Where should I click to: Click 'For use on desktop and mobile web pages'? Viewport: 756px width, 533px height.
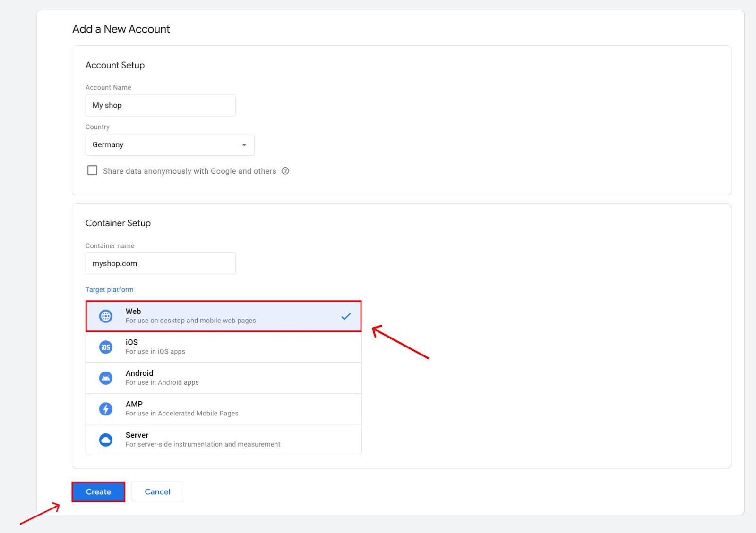click(x=190, y=321)
